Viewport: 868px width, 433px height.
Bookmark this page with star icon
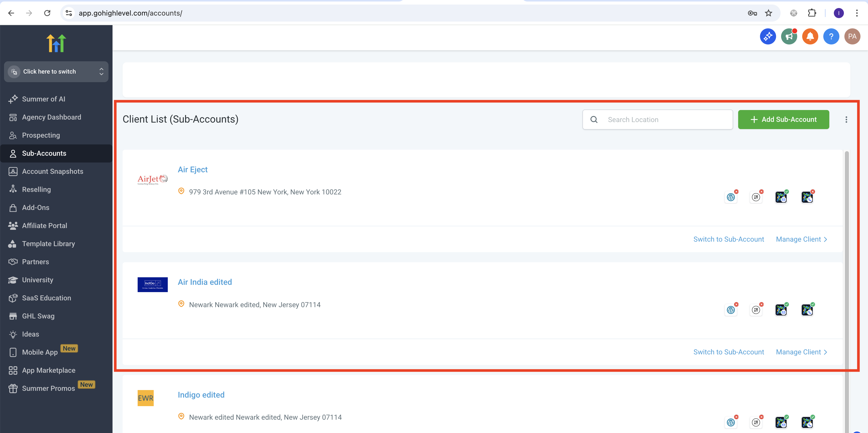(x=768, y=13)
